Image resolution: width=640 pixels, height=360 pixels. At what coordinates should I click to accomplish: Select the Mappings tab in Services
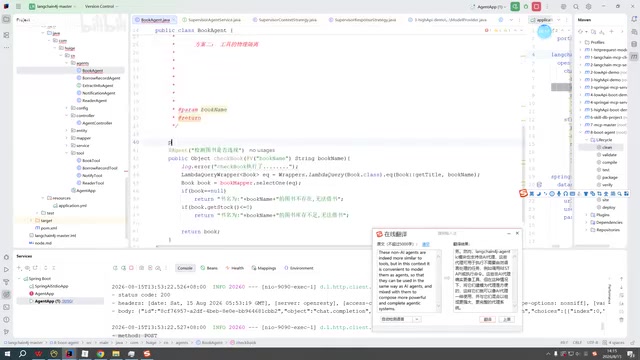click(264, 268)
